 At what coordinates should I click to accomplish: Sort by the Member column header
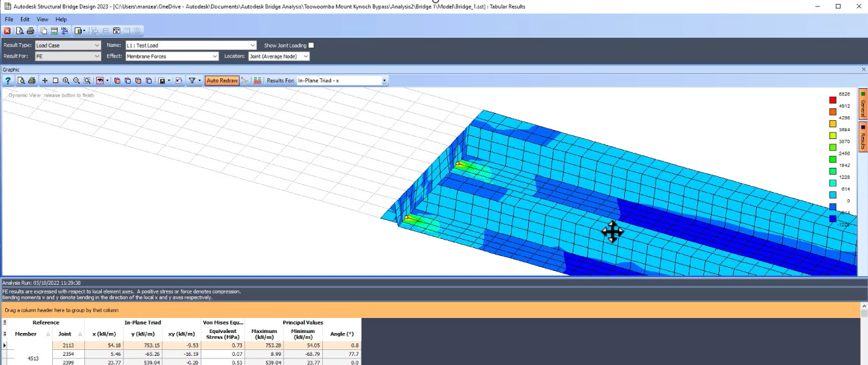[29, 334]
